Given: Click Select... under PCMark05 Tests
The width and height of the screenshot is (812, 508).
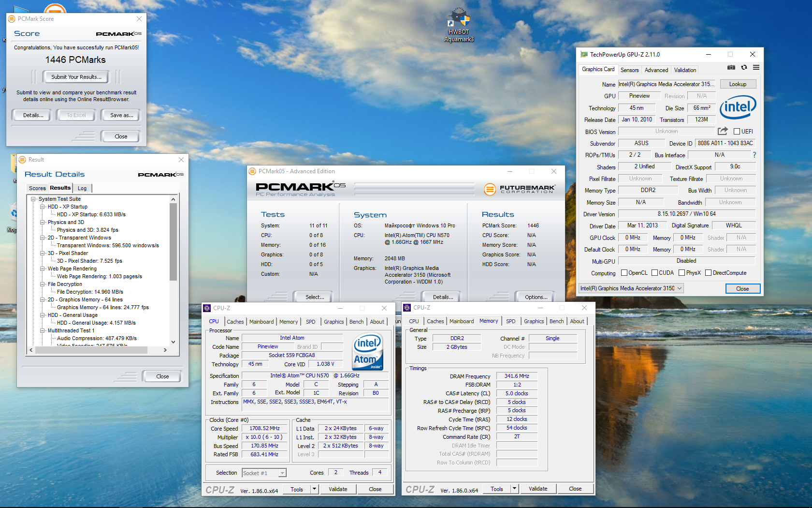Looking at the screenshot, I should click(315, 297).
